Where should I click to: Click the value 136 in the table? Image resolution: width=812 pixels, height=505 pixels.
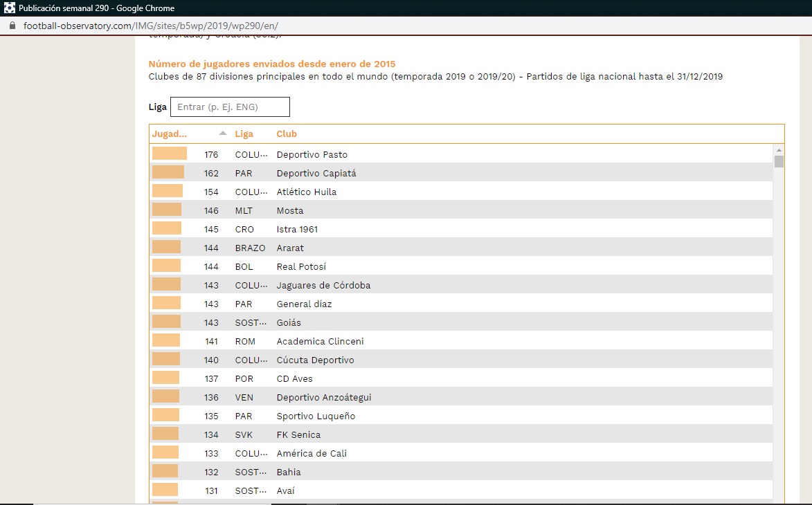(211, 397)
